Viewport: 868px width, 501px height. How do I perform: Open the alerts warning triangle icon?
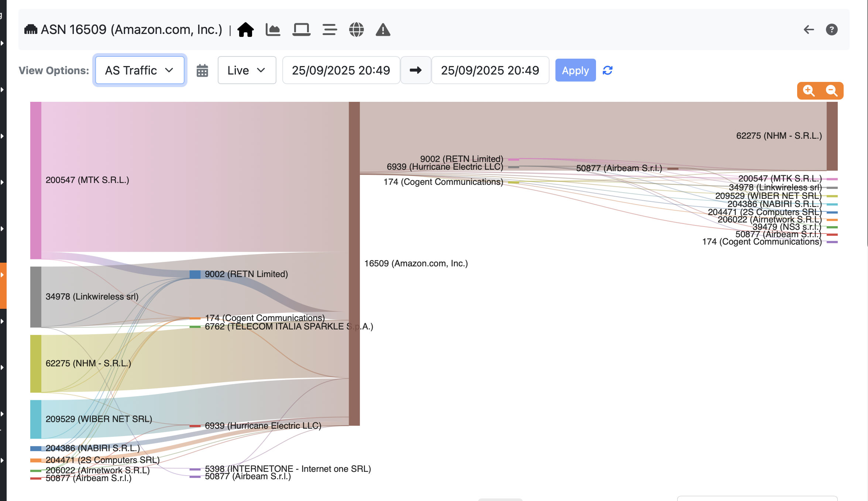click(x=383, y=30)
